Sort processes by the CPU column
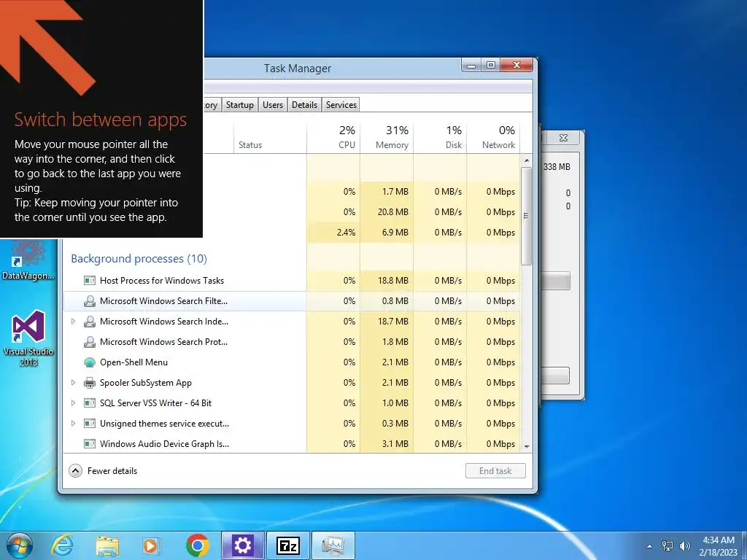The image size is (747, 560). click(333, 136)
